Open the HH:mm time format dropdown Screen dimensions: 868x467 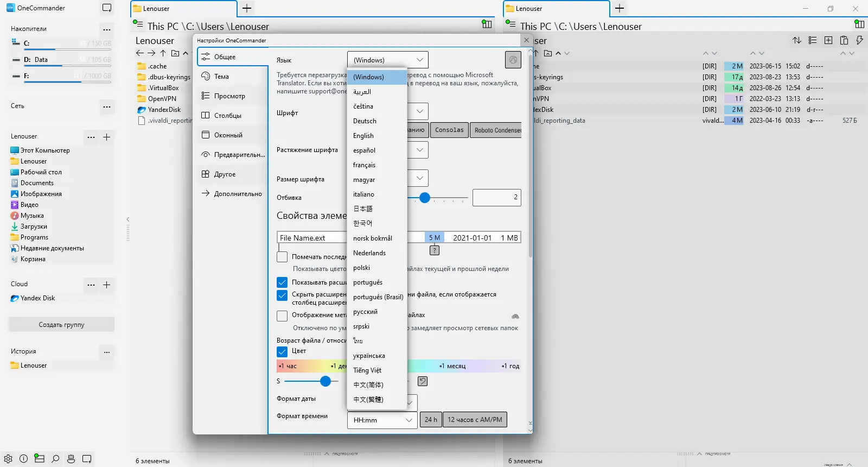click(382, 420)
